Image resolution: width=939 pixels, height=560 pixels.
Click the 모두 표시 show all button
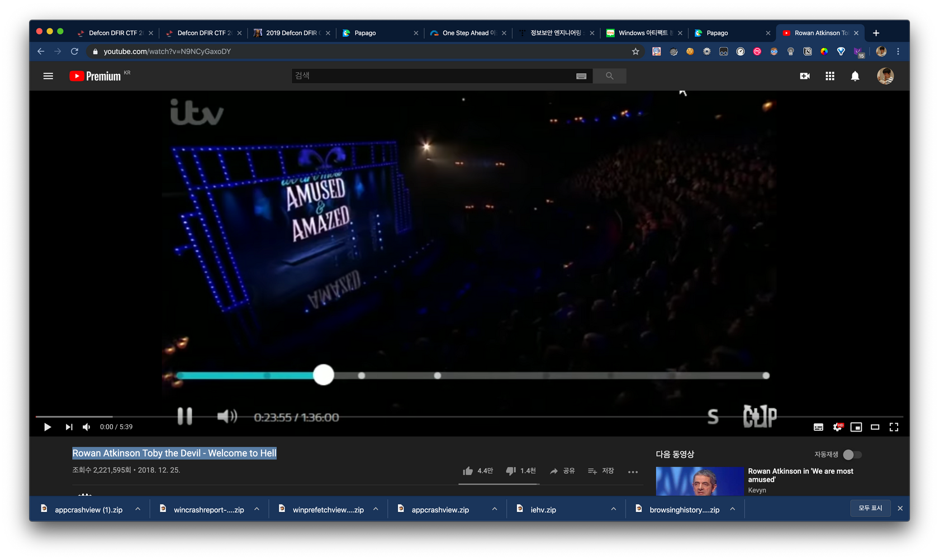click(x=870, y=508)
